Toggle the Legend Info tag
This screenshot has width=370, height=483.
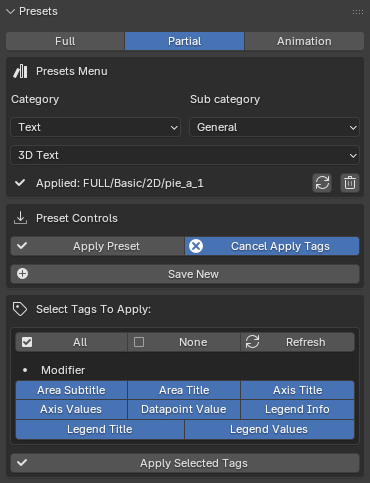(x=297, y=409)
